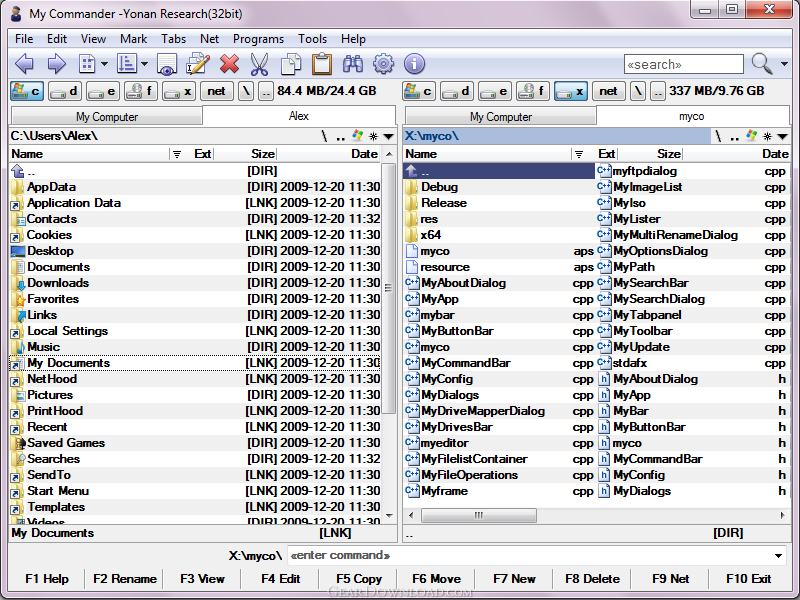Select the Downloads folder
The width and height of the screenshot is (800, 600).
coord(195,283)
